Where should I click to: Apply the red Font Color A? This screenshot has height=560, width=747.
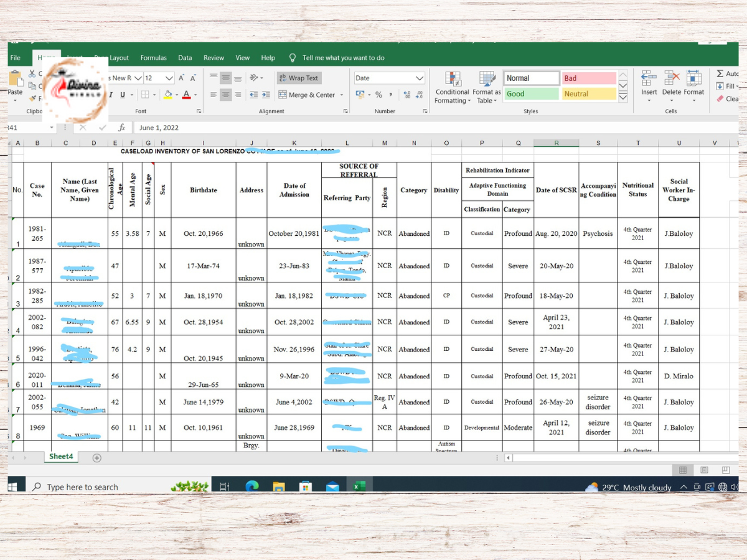tap(186, 95)
